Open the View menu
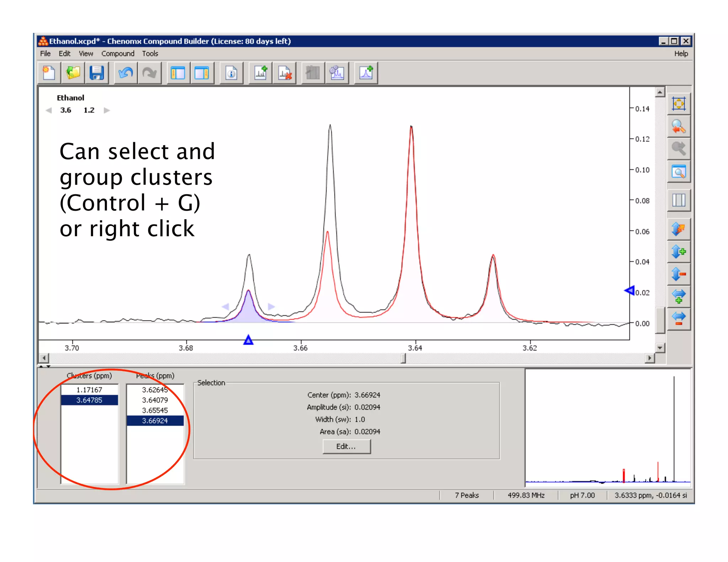 click(x=86, y=54)
